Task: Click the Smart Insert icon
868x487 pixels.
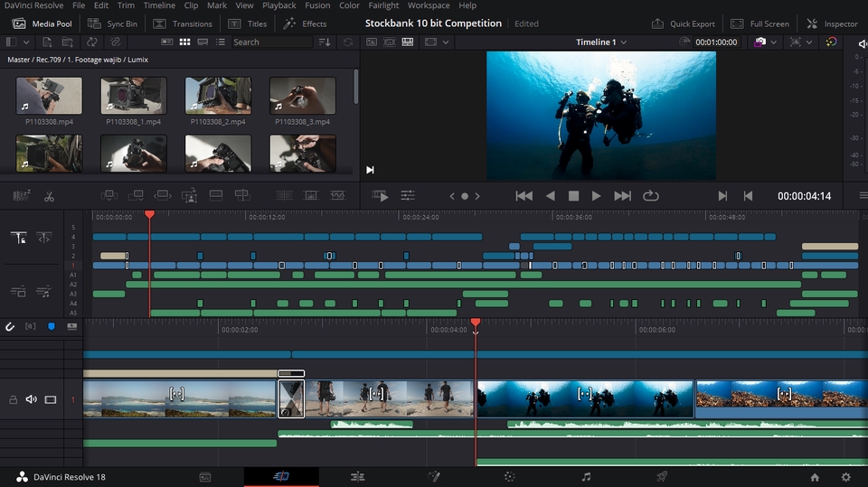Action: (109, 195)
